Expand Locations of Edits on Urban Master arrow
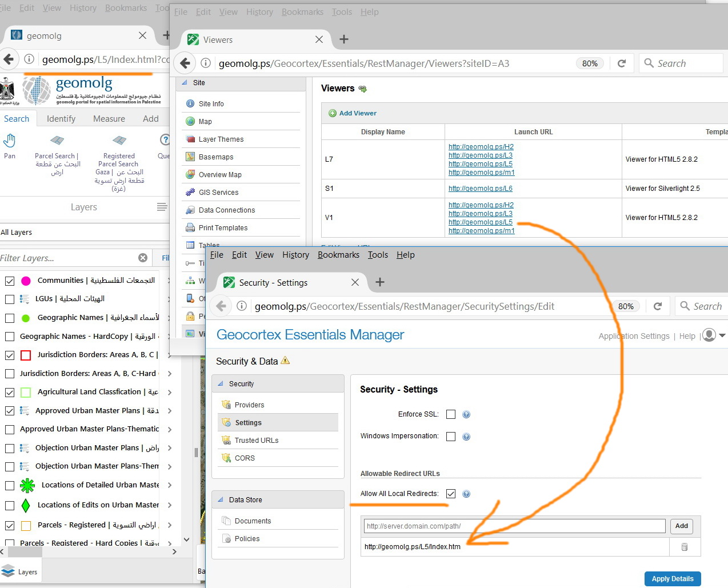Viewport: 728px width, 588px height. pos(170,505)
